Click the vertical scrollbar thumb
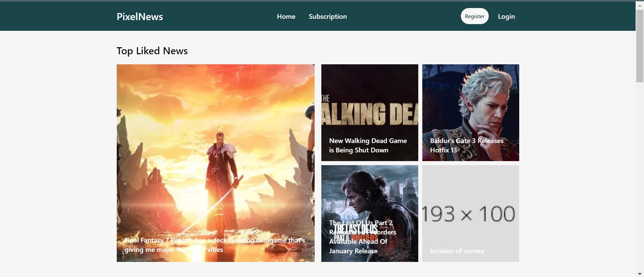Viewport: 644px width, 277px height. [x=640, y=45]
